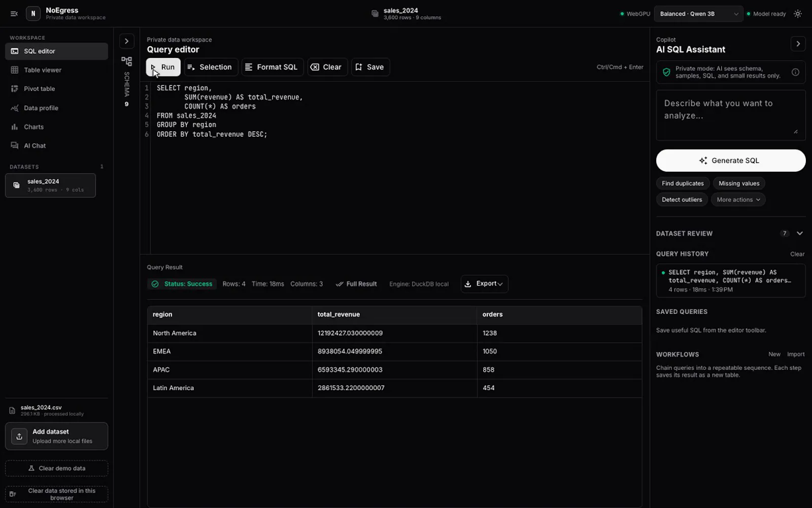Open Data profile view

[56, 108]
